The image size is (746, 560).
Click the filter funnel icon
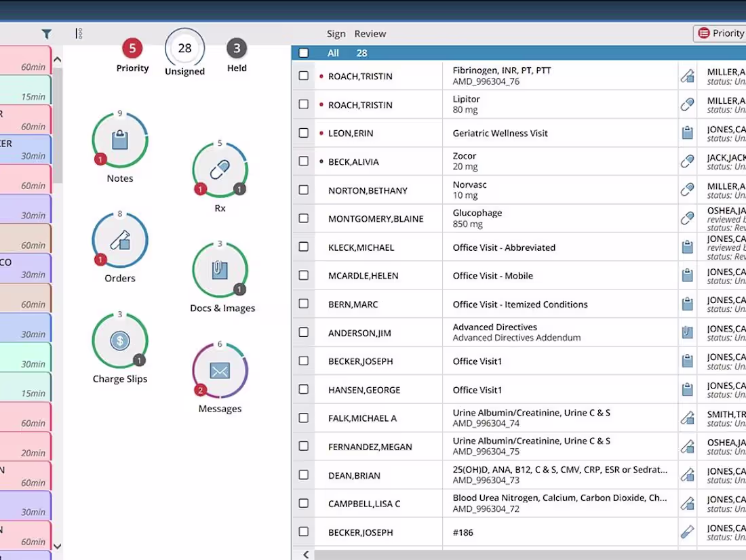coord(46,33)
